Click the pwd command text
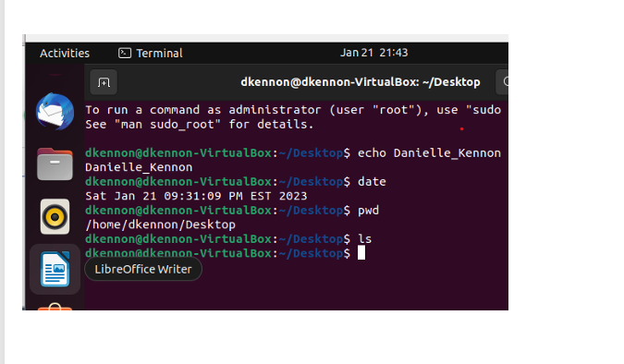Image resolution: width=624 pixels, height=364 pixels. 368,211
